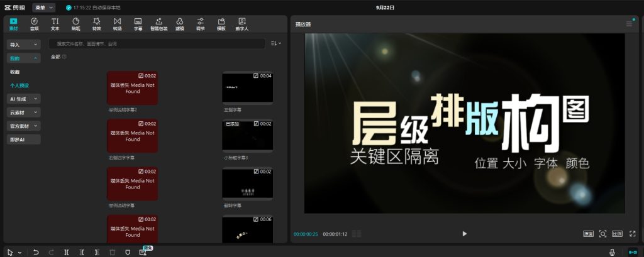The width and height of the screenshot is (644, 257).
Task: Click the search materials input field
Action: [157, 44]
